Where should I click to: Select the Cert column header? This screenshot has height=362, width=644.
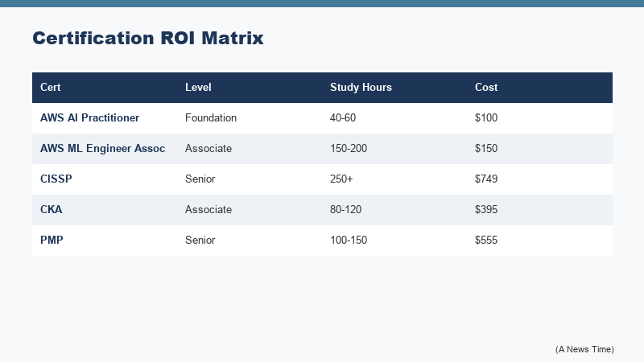tap(51, 88)
